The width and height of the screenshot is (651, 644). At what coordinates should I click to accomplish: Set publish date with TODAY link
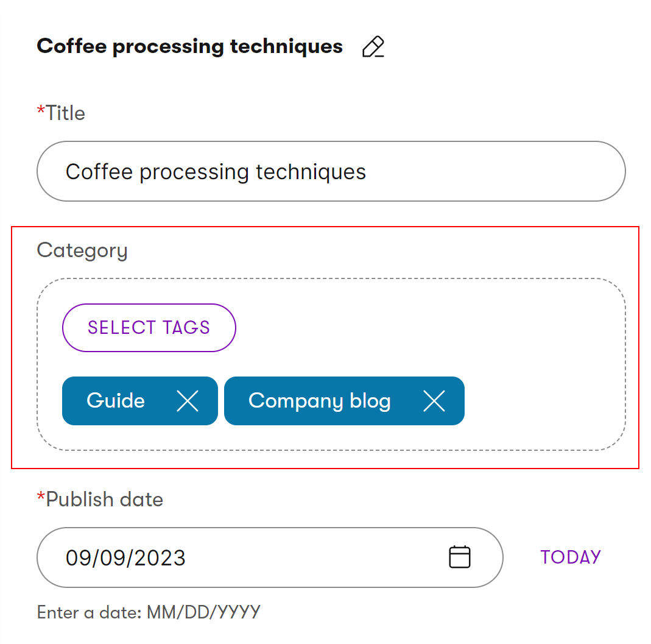[x=571, y=557]
